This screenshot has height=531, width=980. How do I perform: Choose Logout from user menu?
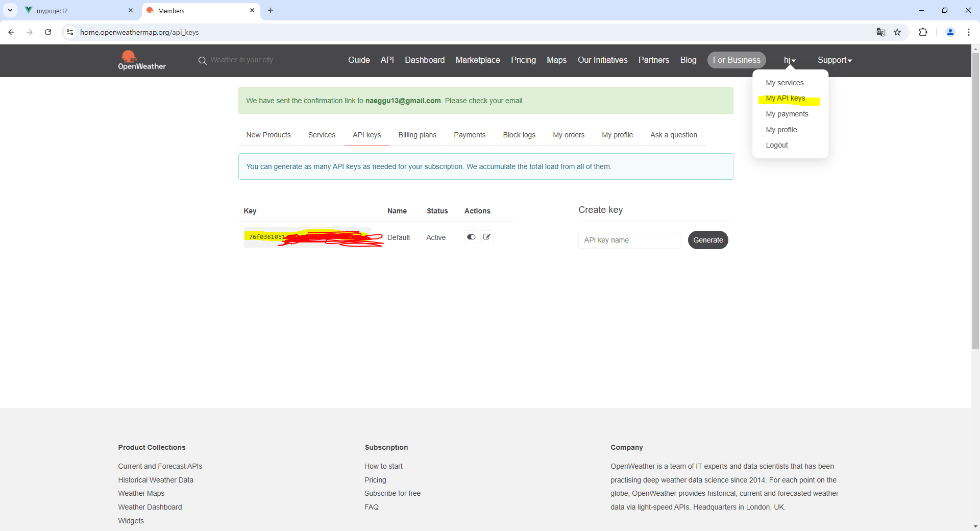click(x=777, y=145)
